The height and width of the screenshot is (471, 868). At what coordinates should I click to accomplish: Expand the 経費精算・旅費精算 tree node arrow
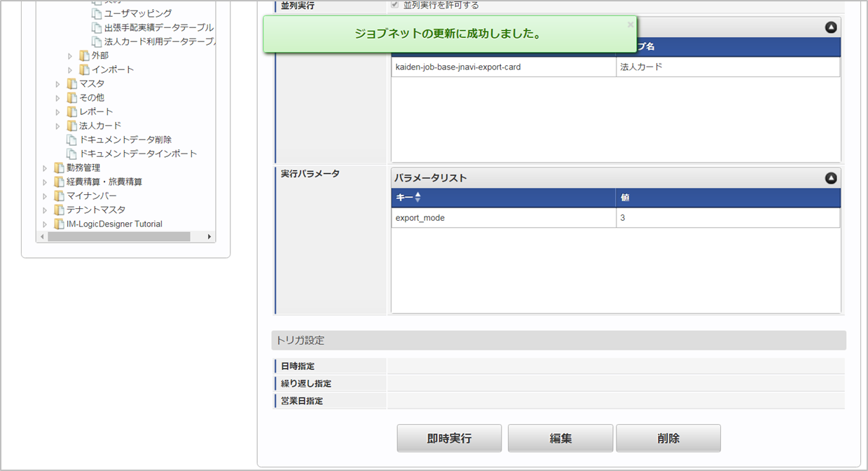(x=45, y=182)
